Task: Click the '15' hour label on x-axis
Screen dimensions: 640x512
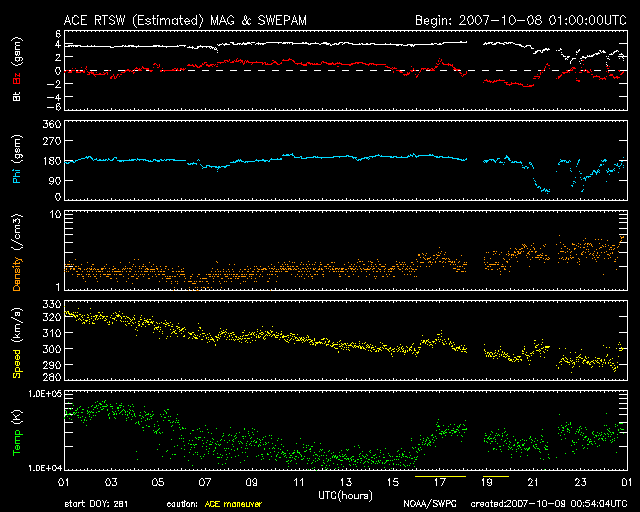Action: tap(392, 483)
